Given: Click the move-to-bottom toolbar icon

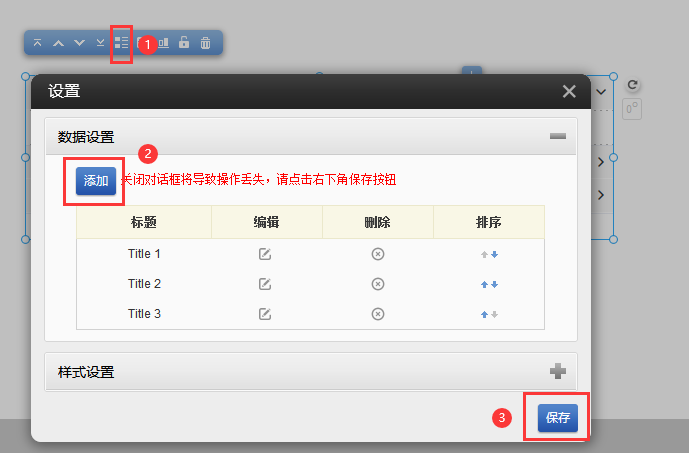Looking at the screenshot, I should click(x=100, y=43).
